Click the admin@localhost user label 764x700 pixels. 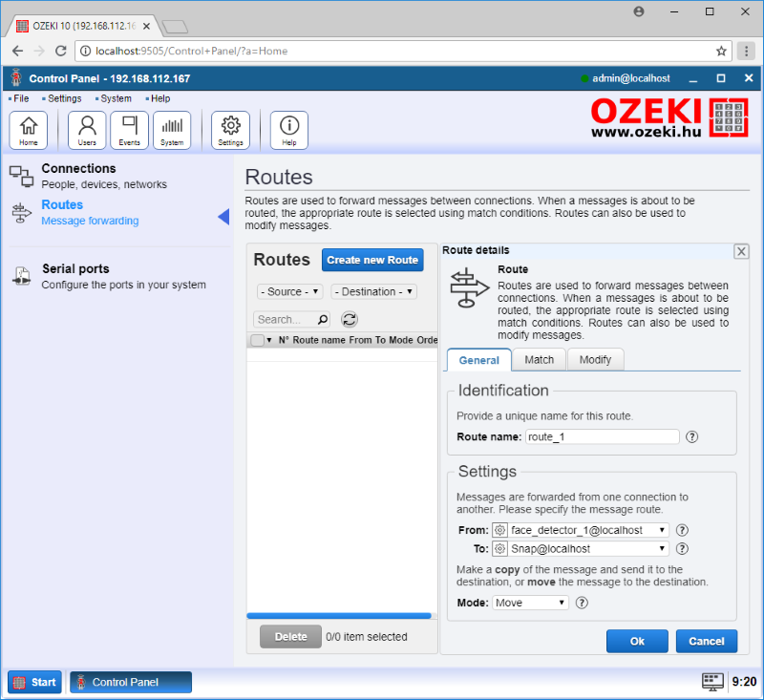[x=630, y=78]
